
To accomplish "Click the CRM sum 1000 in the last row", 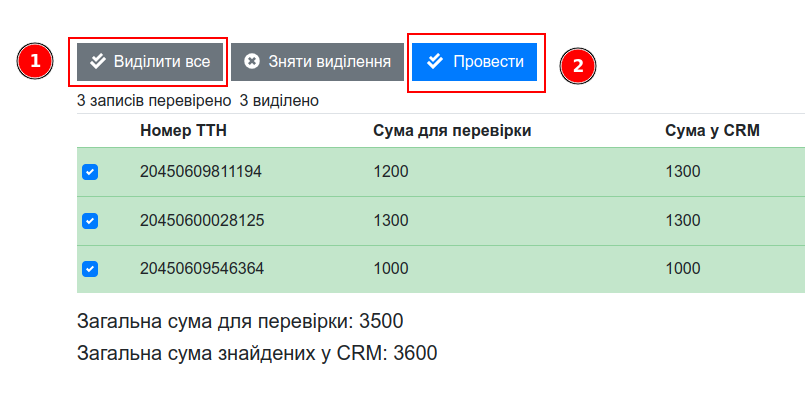I will [x=683, y=268].
